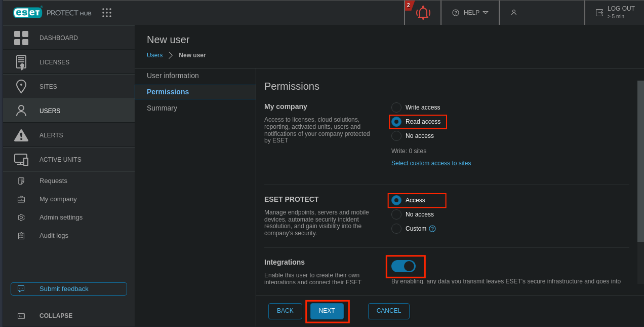Click the Alerts warning triangle icon
644x327 pixels.
point(21,135)
